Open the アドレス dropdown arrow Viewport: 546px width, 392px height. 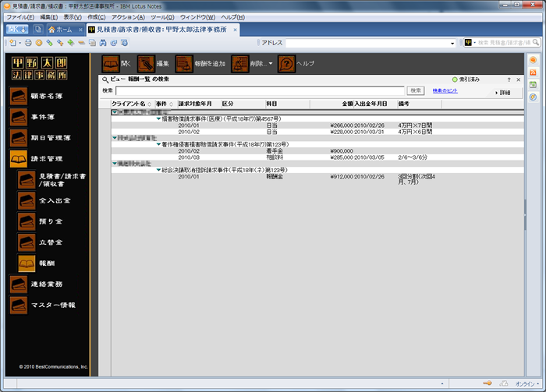coord(452,43)
